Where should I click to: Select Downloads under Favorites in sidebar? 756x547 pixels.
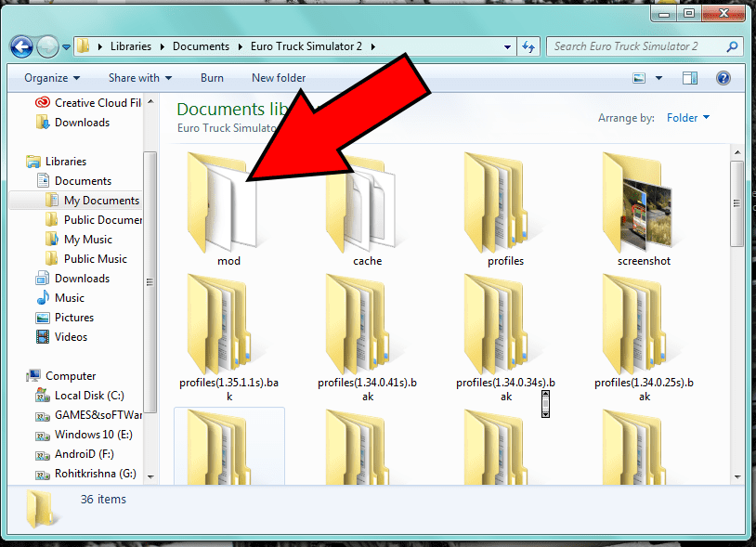(72, 123)
